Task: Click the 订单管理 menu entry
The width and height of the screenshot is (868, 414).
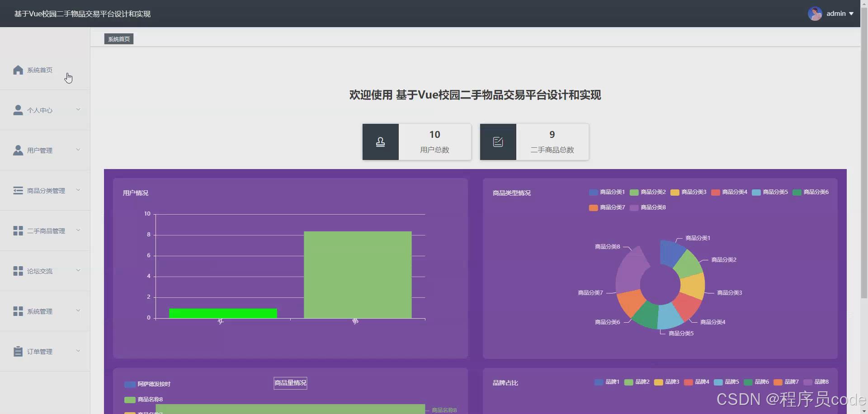Action: tap(40, 351)
